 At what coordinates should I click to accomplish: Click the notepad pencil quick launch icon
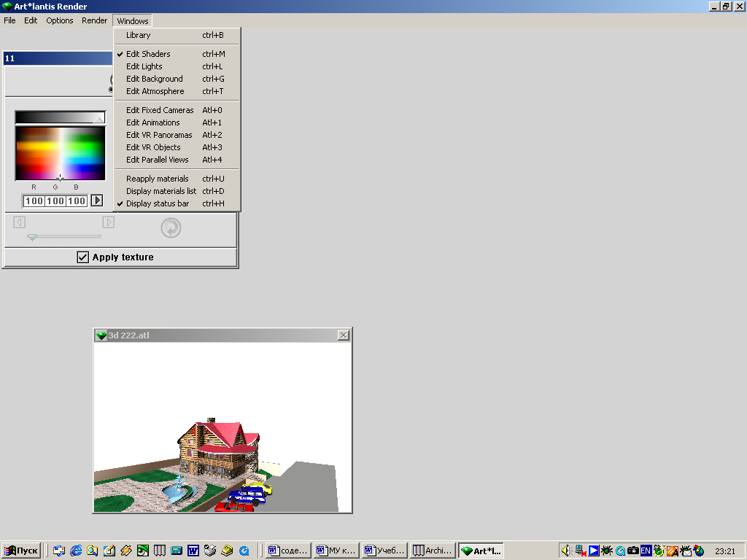[x=109, y=551]
